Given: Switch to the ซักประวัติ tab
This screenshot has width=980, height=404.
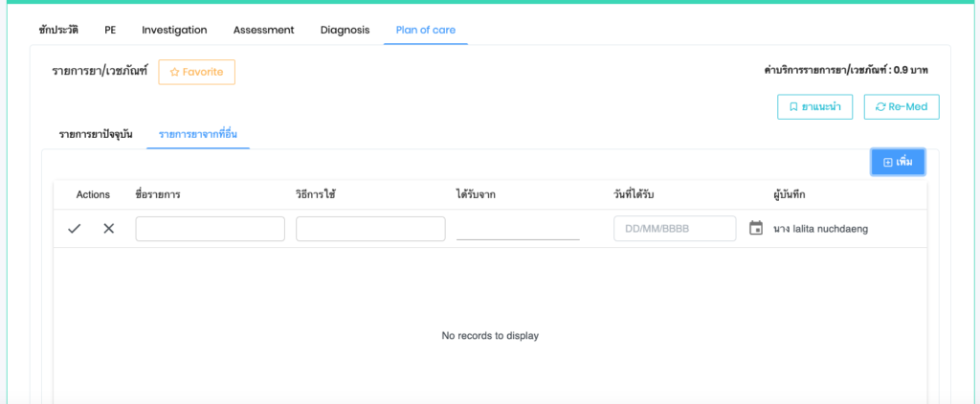Looking at the screenshot, I should coord(58,30).
